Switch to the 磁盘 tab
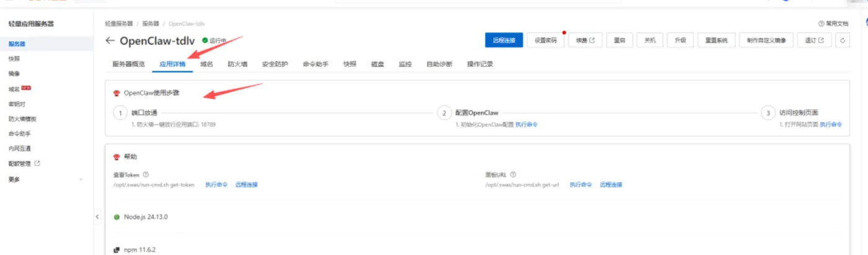868x255 pixels. coord(378,64)
